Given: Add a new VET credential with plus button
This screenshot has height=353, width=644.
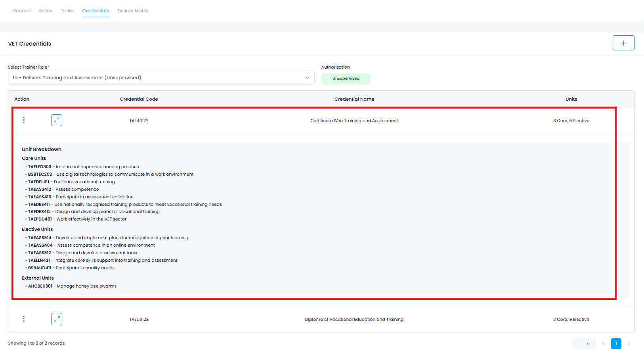Looking at the screenshot, I should click(x=623, y=43).
